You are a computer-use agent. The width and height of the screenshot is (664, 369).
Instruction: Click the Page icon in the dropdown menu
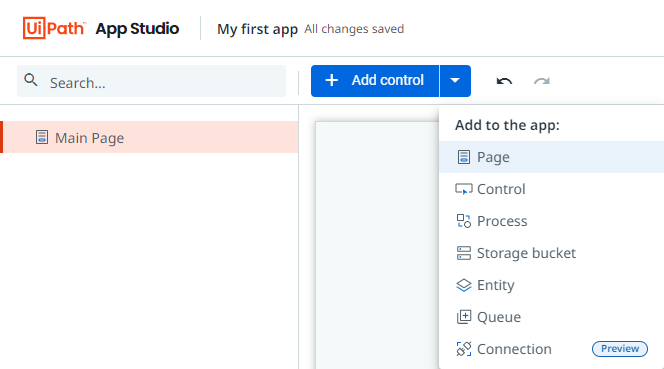click(x=464, y=157)
